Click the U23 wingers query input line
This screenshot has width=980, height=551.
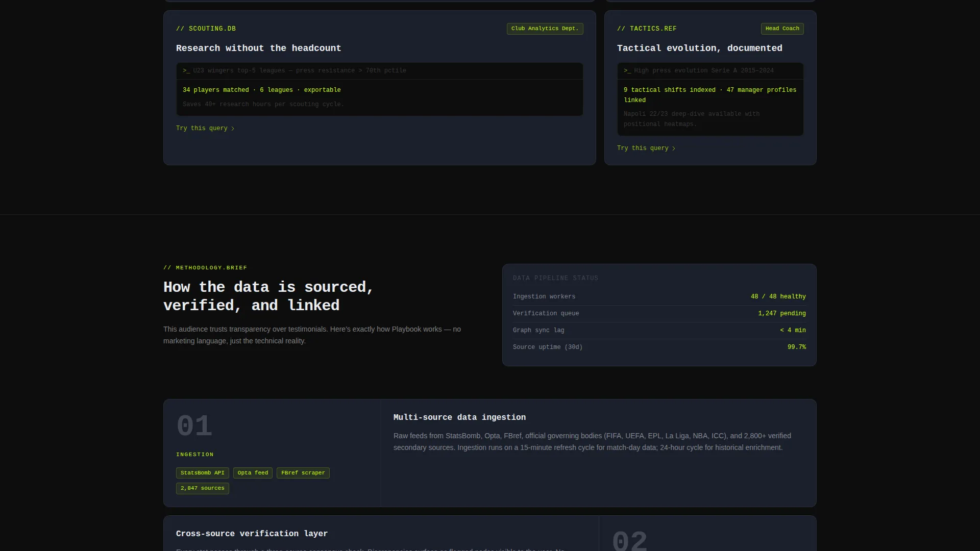[x=380, y=71]
